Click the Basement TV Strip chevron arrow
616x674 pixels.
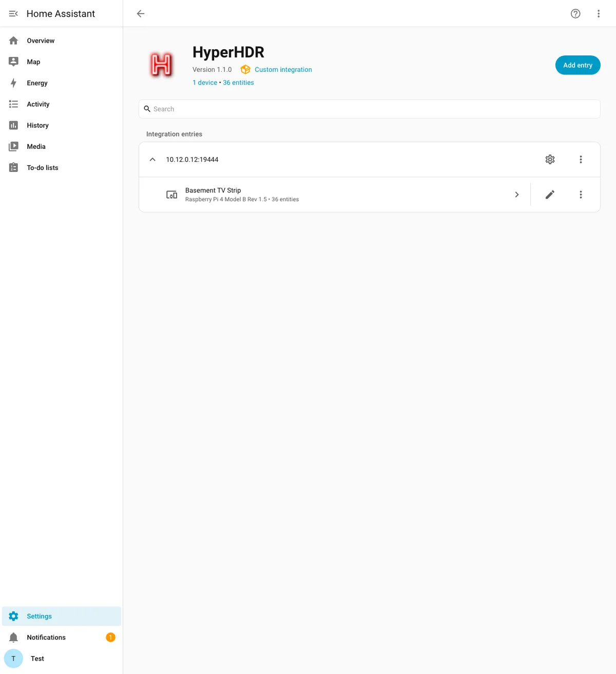517,195
